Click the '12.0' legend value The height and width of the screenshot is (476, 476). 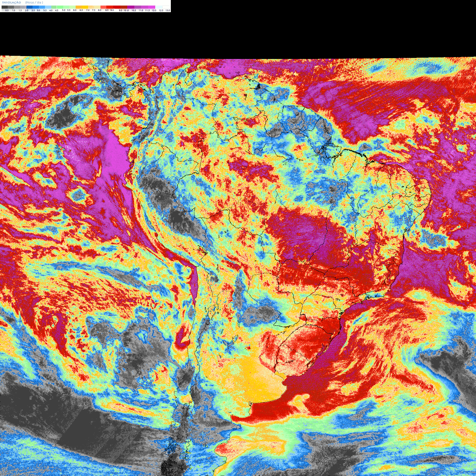pos(154,10)
